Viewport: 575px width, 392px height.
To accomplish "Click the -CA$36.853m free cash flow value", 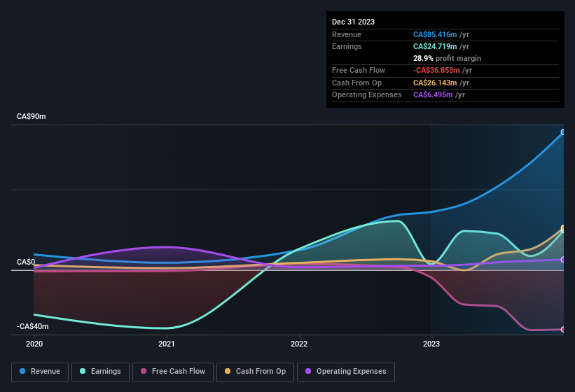I will coord(436,70).
